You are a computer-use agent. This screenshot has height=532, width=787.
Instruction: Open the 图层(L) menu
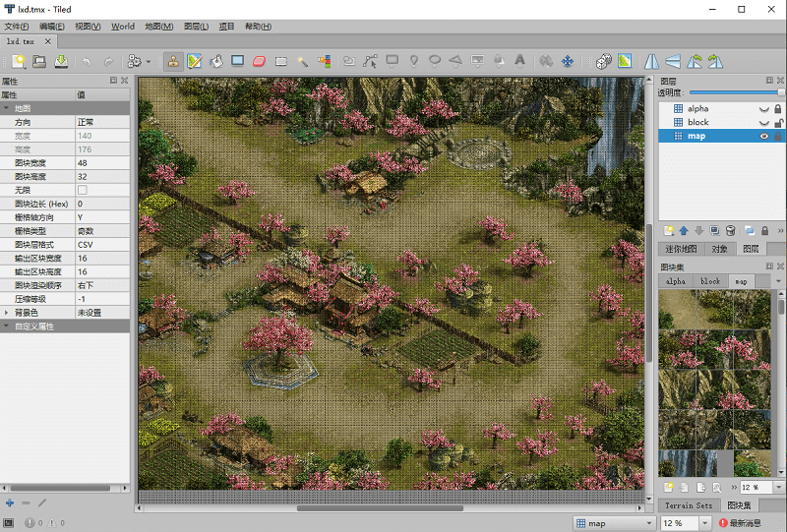[x=196, y=27]
